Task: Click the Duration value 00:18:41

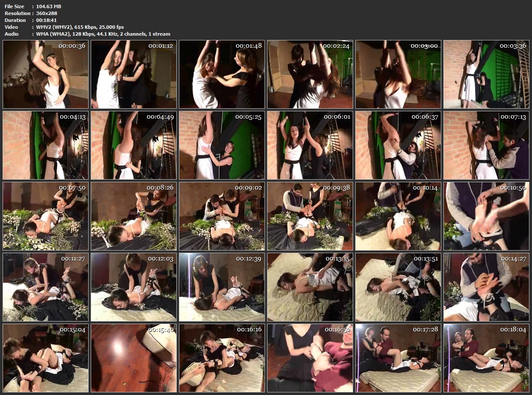Action: [47, 20]
